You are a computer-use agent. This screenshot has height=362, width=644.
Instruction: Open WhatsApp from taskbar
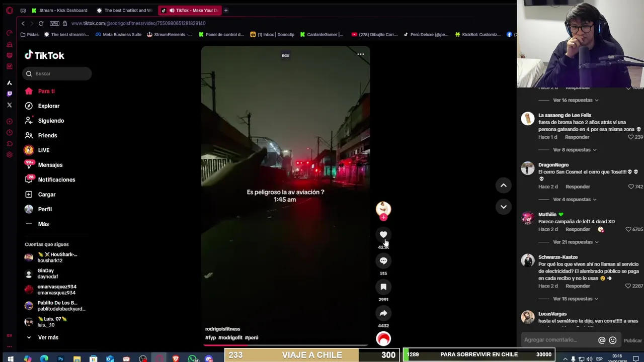(x=192, y=358)
